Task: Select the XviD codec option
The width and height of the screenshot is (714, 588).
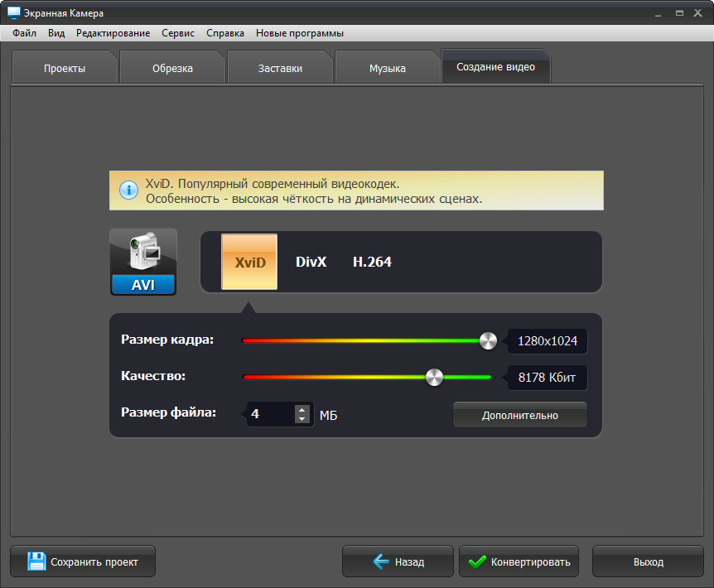Action: tap(249, 262)
